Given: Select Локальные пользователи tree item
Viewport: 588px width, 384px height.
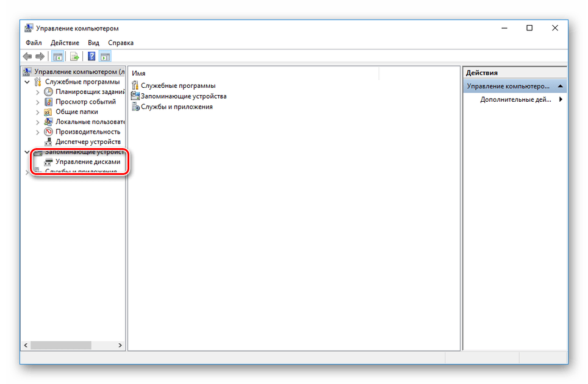Looking at the screenshot, I should (90, 122).
